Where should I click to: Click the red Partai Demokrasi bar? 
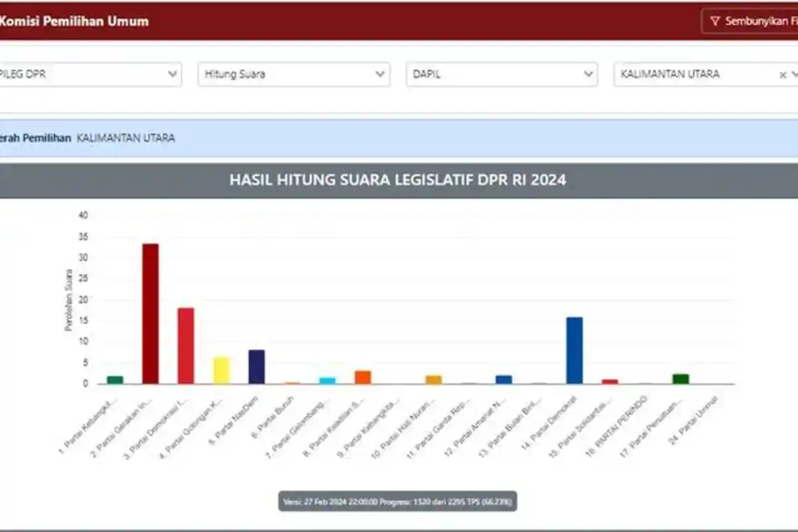coord(185,346)
